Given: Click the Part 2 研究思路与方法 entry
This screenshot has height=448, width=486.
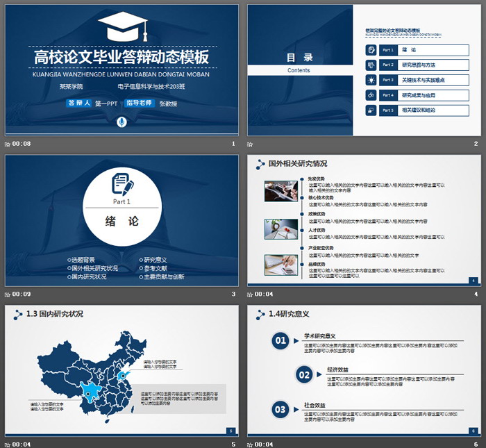Looking at the screenshot, I should pyautogui.click(x=424, y=65).
